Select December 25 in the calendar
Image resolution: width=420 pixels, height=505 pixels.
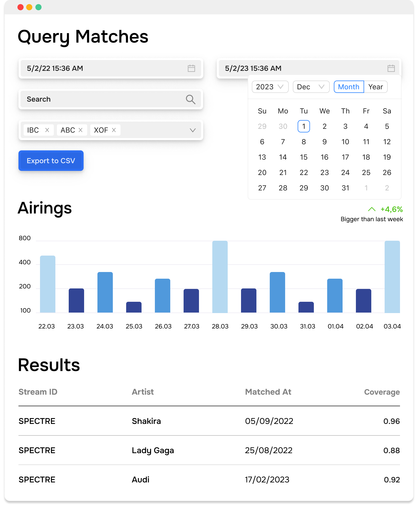(x=366, y=172)
